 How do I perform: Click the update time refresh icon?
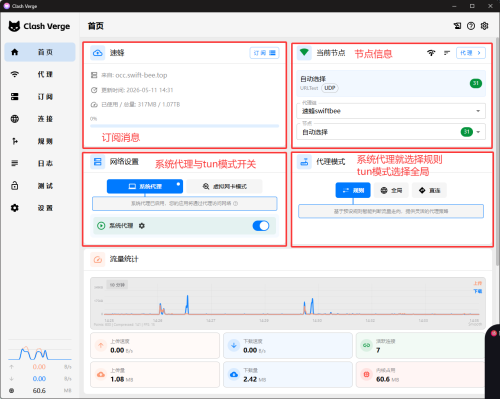94,90
